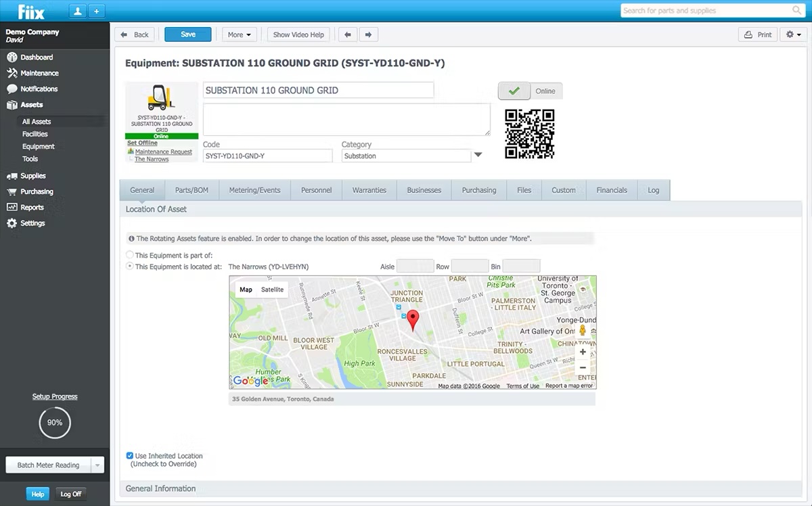Image resolution: width=812 pixels, height=506 pixels.
Task: Open the Warranties tab
Action: pos(369,190)
